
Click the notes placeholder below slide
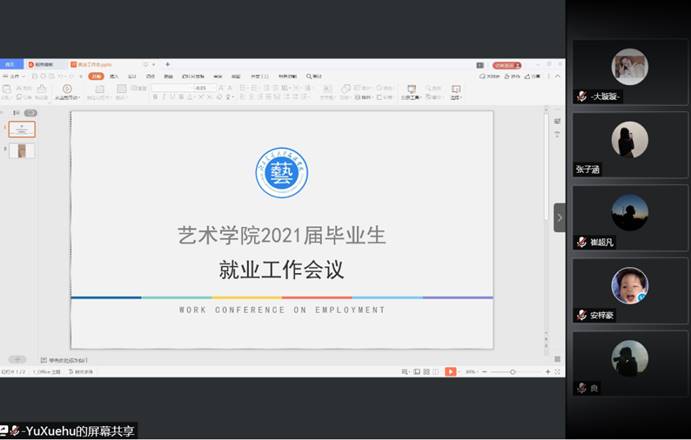(x=64, y=360)
